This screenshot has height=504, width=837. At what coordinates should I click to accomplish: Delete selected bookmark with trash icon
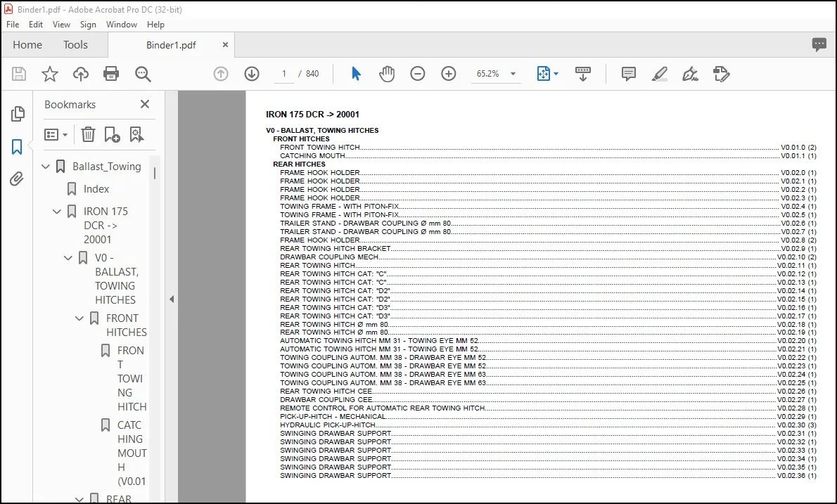(88, 134)
